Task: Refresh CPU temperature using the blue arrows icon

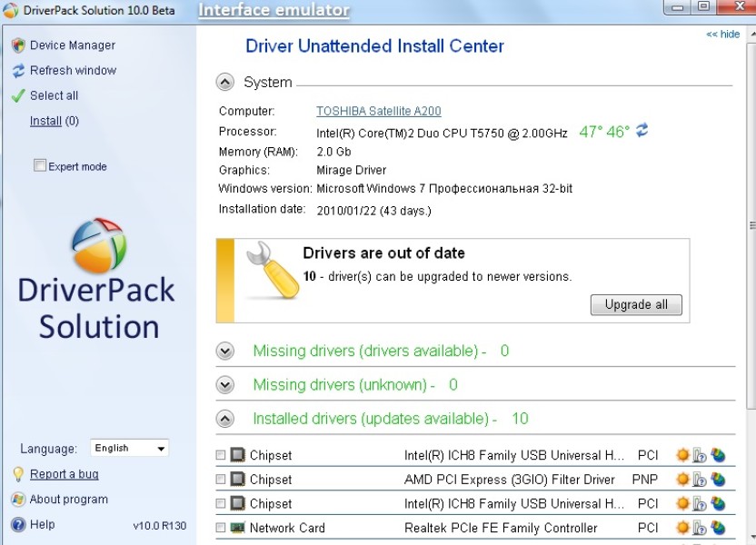Action: coord(642,130)
